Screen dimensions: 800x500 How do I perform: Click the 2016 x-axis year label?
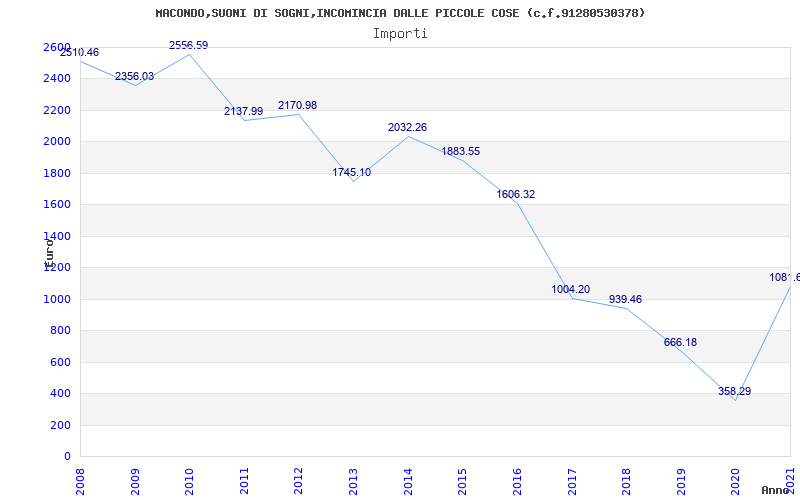517,482
